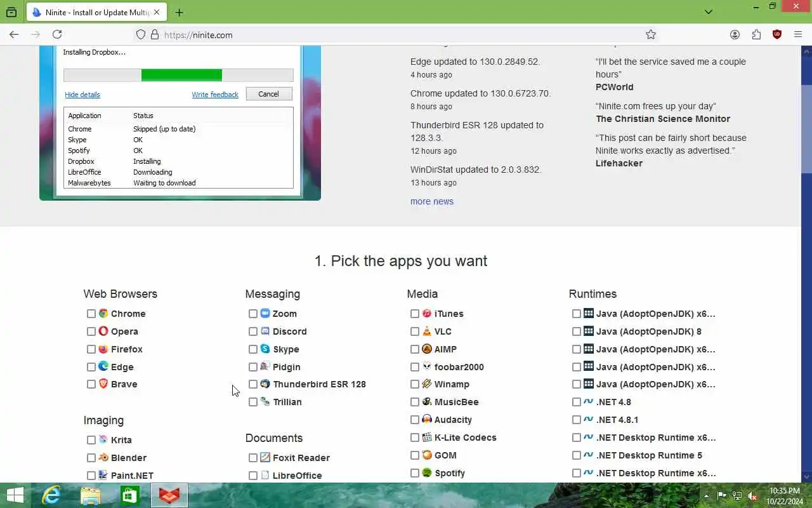Show hidden system tray icons

click(x=706, y=496)
